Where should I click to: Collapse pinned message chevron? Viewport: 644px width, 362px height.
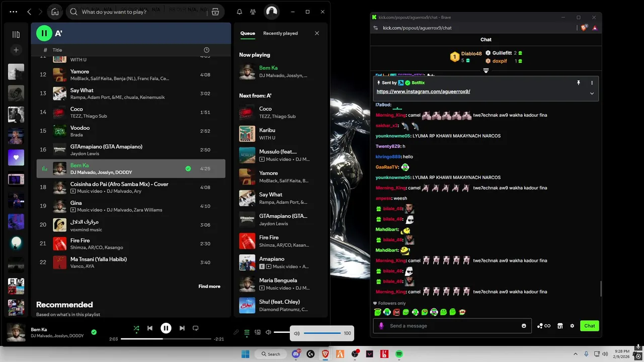[592, 94]
